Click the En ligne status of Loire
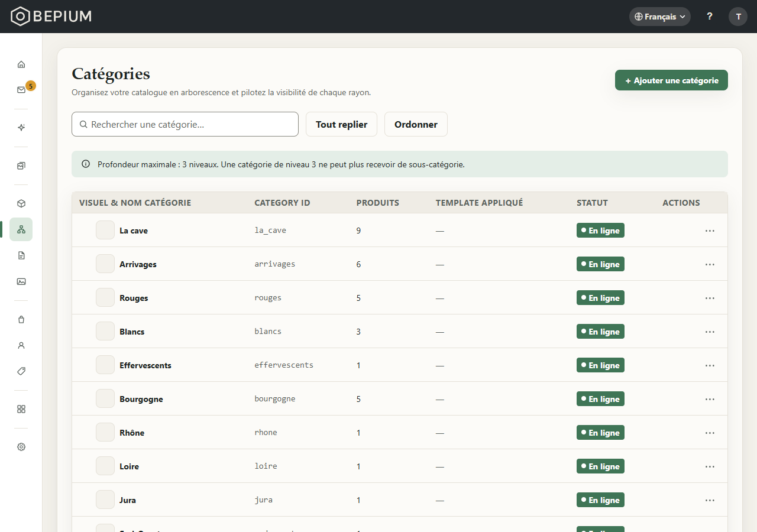 (600, 466)
